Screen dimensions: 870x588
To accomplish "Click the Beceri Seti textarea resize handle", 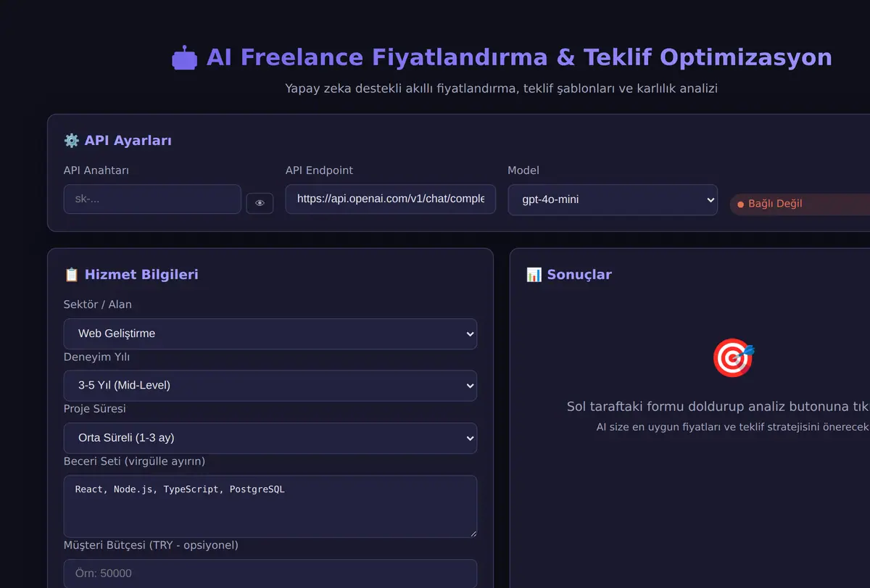I will tap(472, 533).
